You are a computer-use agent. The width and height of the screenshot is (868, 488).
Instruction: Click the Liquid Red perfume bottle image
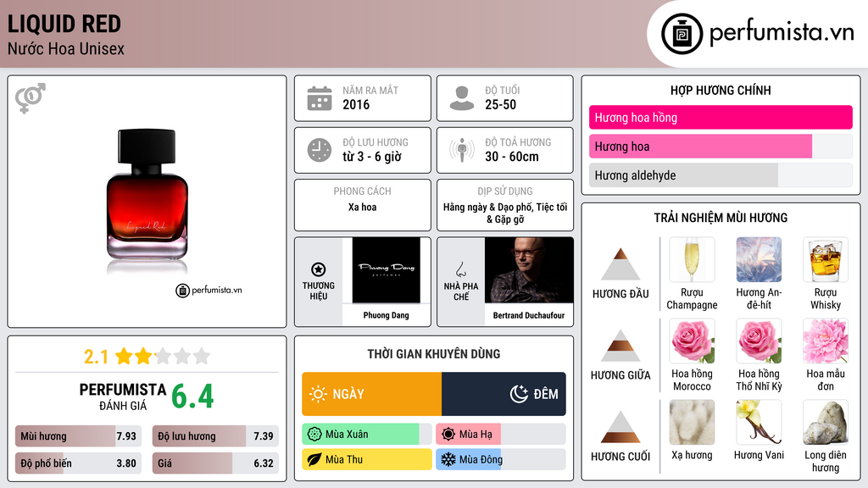click(147, 195)
